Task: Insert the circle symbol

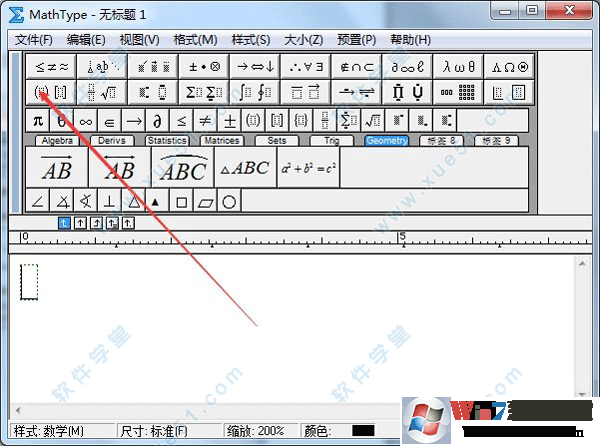Action: (229, 201)
